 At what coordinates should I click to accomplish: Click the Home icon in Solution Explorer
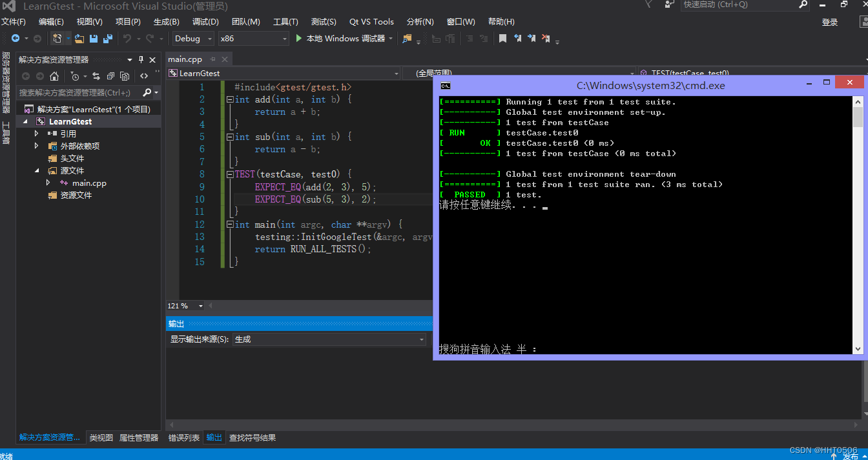click(54, 76)
